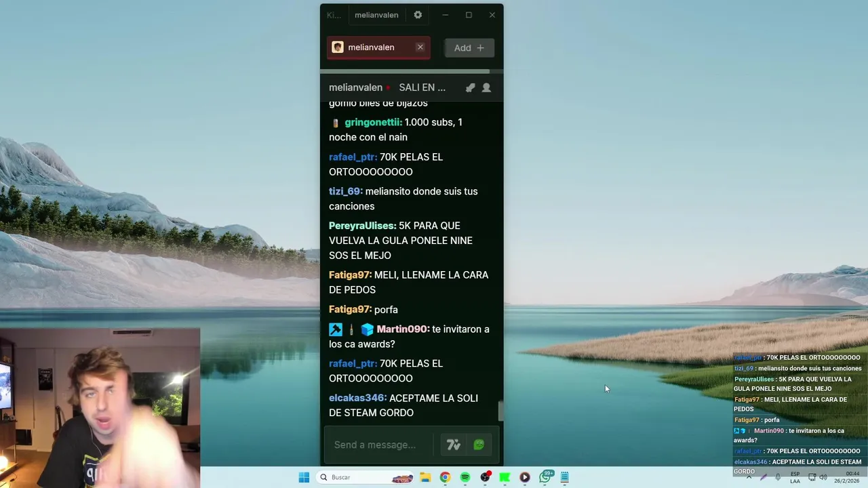Click the network tray icon
Screen dimensions: 868x488
point(812,477)
